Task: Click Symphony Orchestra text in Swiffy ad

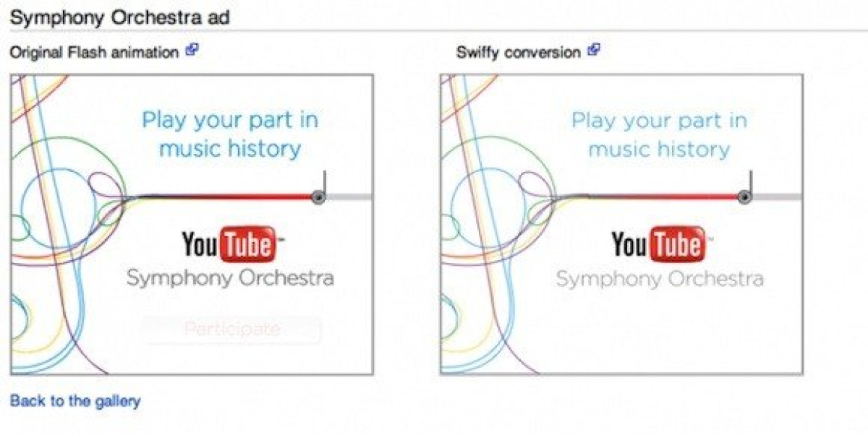Action: (x=660, y=279)
